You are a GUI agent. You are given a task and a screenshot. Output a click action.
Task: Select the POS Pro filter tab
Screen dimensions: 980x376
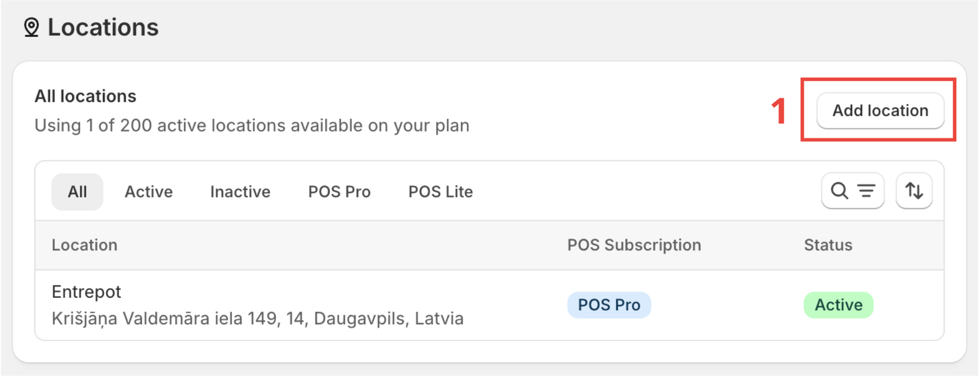tap(339, 191)
